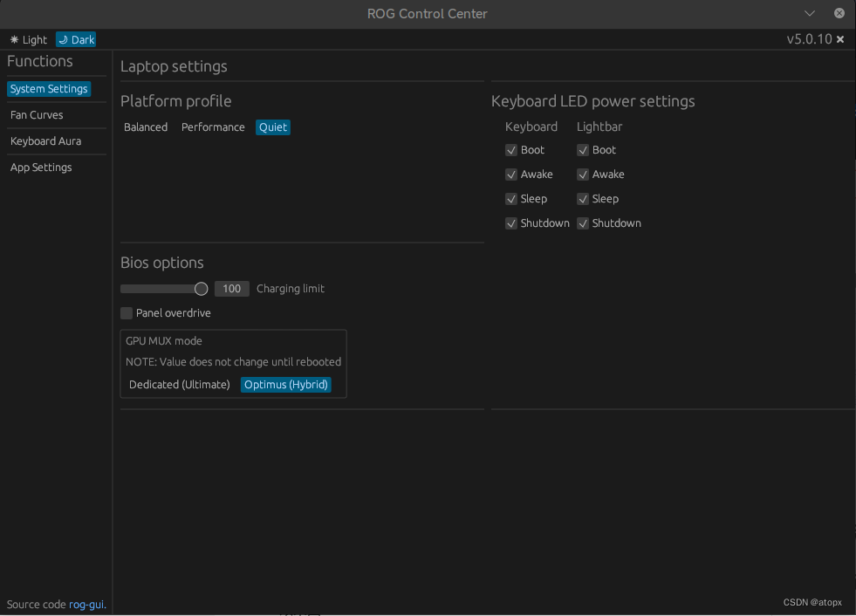
Task: Dismiss the v5.0.10 version label
Action: coord(840,39)
